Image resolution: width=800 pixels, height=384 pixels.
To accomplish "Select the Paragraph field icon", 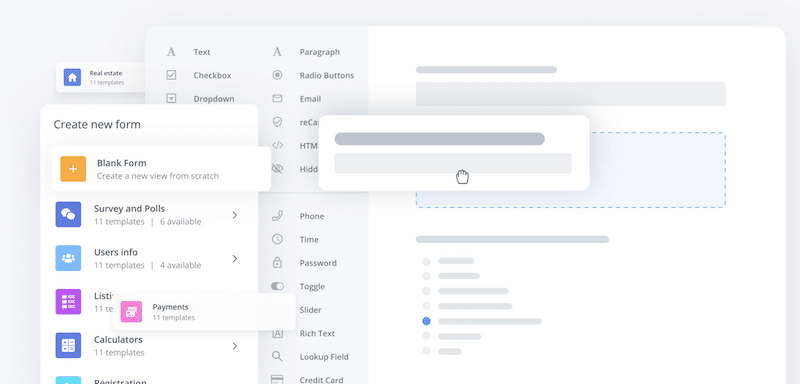I will (x=277, y=52).
